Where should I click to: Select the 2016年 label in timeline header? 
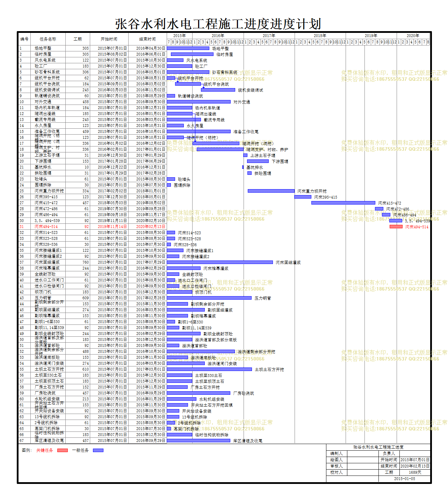(218, 36)
